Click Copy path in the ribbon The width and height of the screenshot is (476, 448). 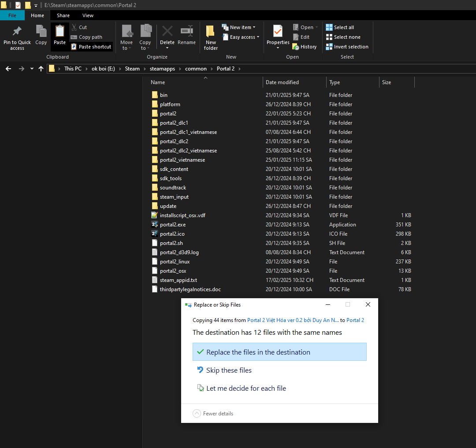point(86,37)
